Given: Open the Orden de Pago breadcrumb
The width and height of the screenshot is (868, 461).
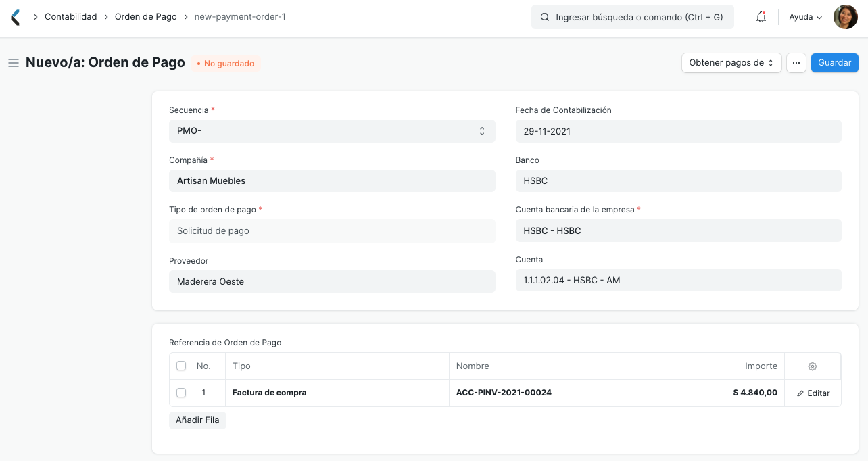Looking at the screenshot, I should [144, 16].
